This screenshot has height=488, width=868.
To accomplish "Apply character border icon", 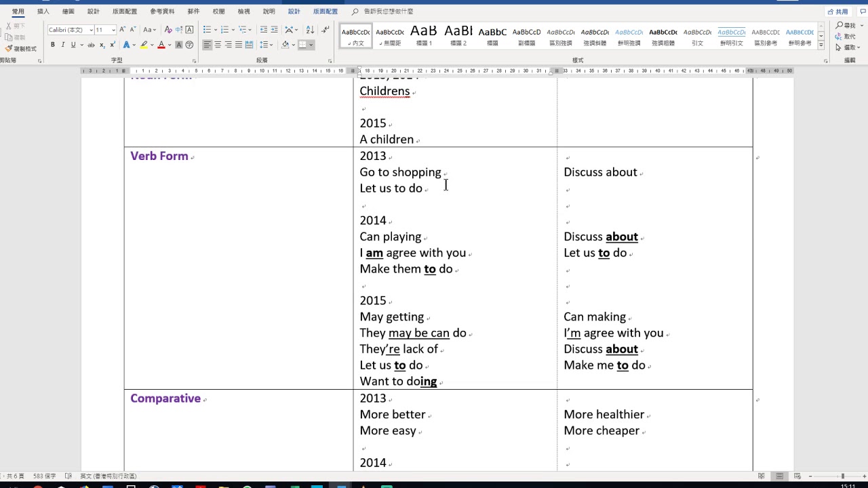I will pyautogui.click(x=189, y=30).
